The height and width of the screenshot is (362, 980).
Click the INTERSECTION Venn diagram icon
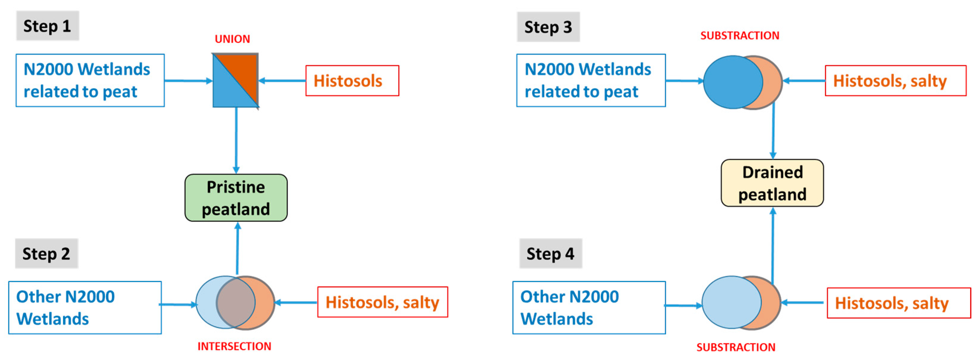235,303
